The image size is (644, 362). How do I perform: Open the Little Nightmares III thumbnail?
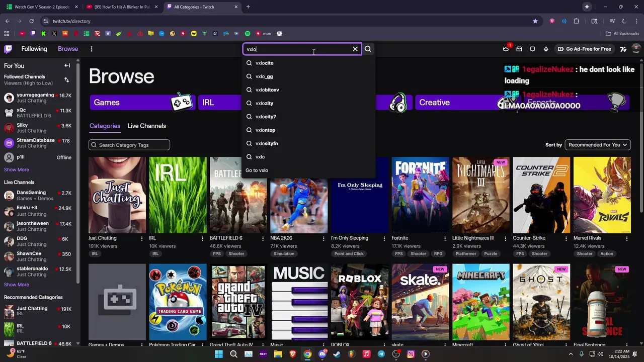[x=481, y=195]
